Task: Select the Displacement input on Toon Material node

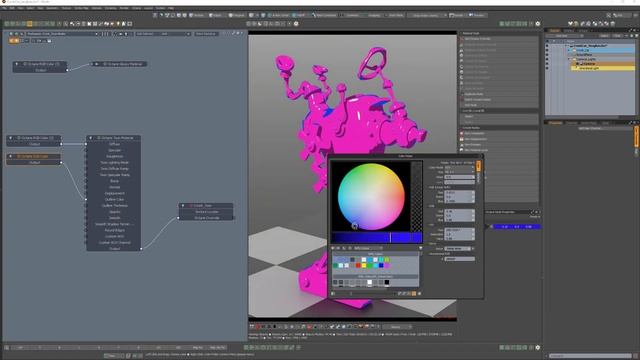Action: pos(114,193)
